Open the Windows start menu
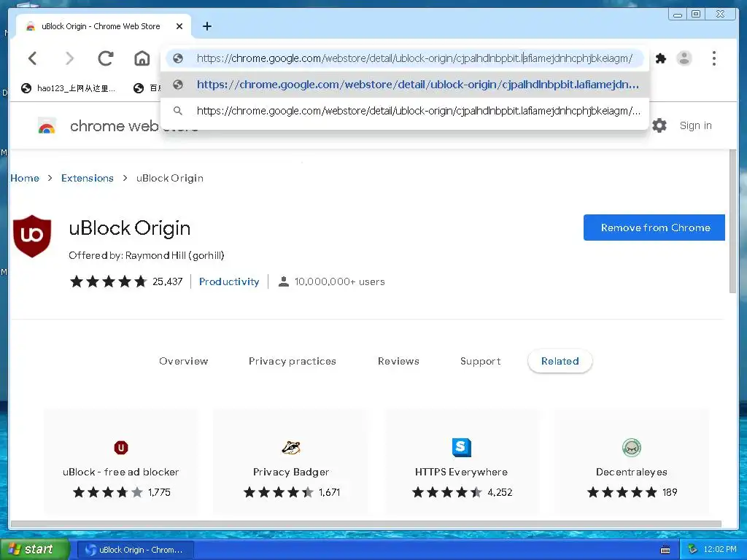This screenshot has height=560, width=747. click(x=34, y=550)
